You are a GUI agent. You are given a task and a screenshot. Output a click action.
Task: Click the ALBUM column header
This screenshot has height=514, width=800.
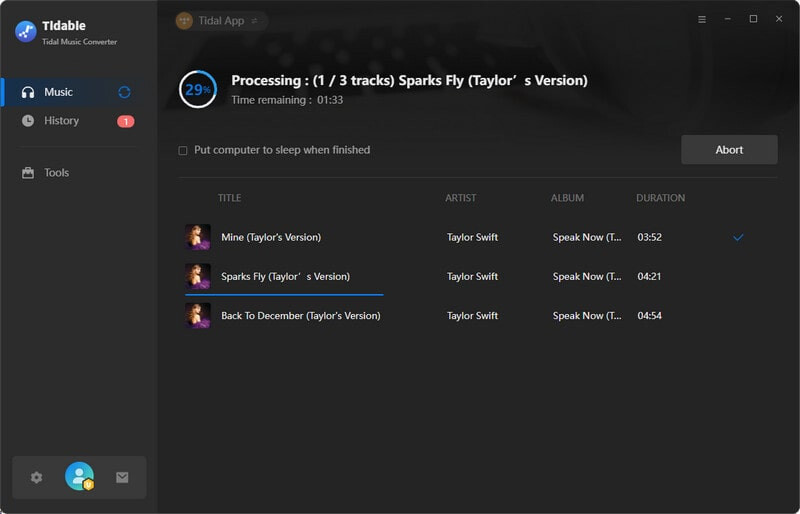click(567, 198)
